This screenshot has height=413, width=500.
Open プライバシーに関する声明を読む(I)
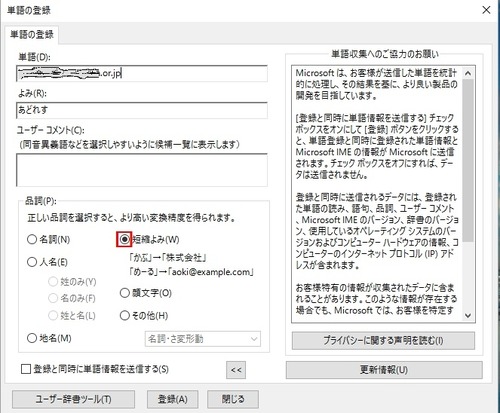(383, 340)
